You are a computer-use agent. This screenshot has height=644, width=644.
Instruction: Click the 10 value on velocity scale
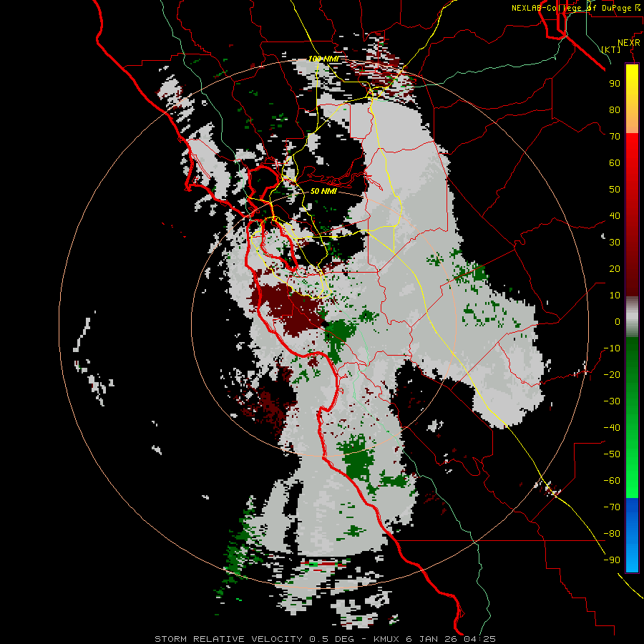pyautogui.click(x=615, y=296)
